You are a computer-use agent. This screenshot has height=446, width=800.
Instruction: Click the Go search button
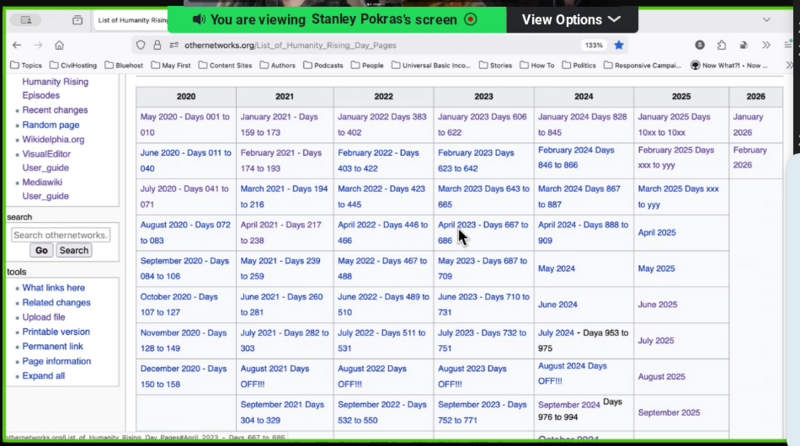(41, 250)
